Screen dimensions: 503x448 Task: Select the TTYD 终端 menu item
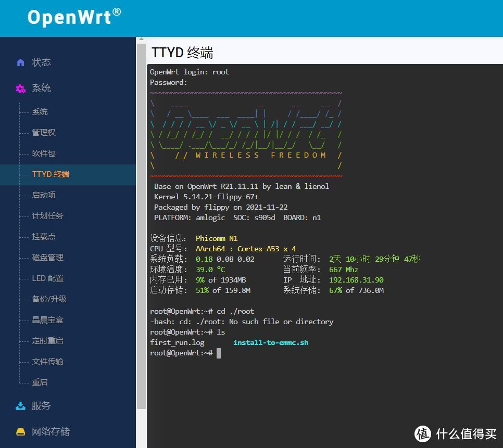pos(51,174)
